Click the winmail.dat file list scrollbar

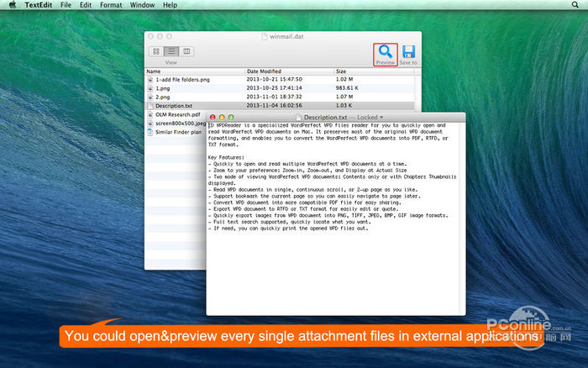pyautogui.click(x=417, y=92)
